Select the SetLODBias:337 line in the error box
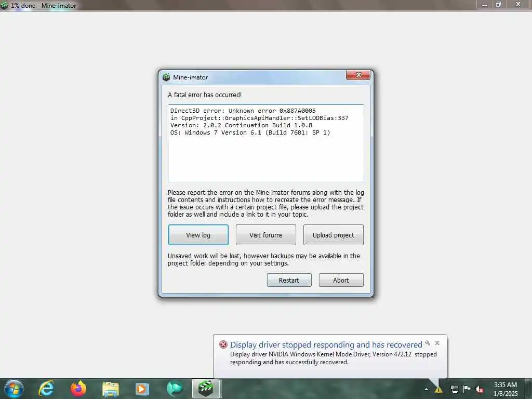This screenshot has width=532, height=399. tap(259, 118)
